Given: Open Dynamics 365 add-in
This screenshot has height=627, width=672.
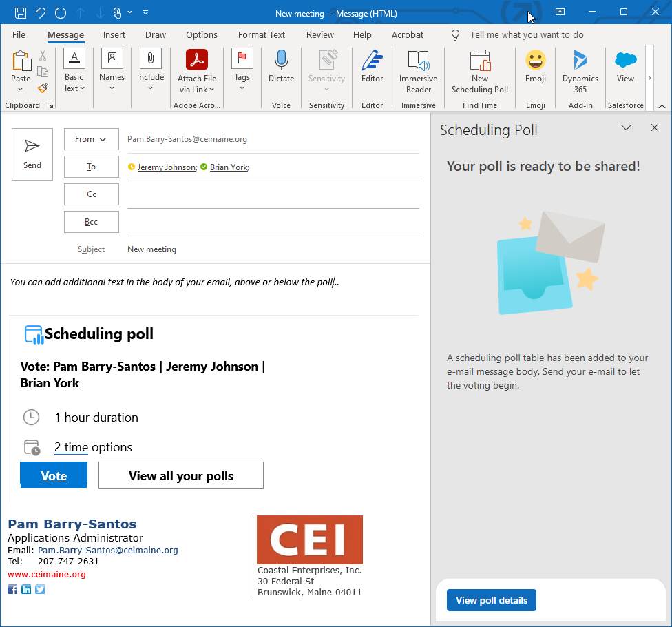Looking at the screenshot, I should pos(580,71).
